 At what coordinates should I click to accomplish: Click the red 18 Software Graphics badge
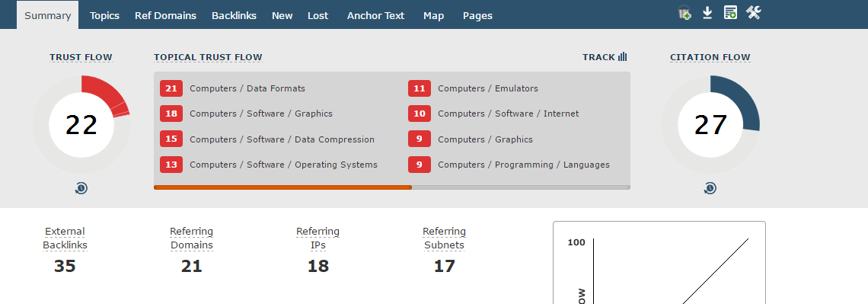(x=171, y=114)
